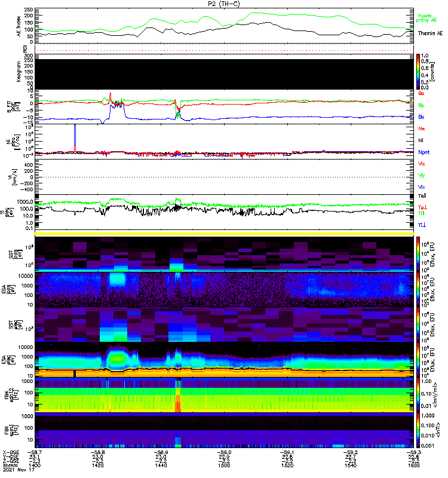Click the 1600 time tick label

tap(413, 465)
